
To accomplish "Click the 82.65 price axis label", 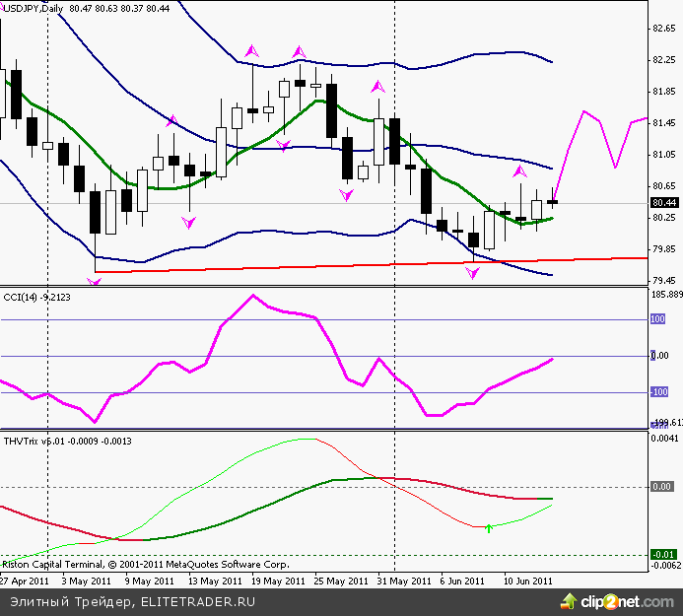I will tap(663, 29).
